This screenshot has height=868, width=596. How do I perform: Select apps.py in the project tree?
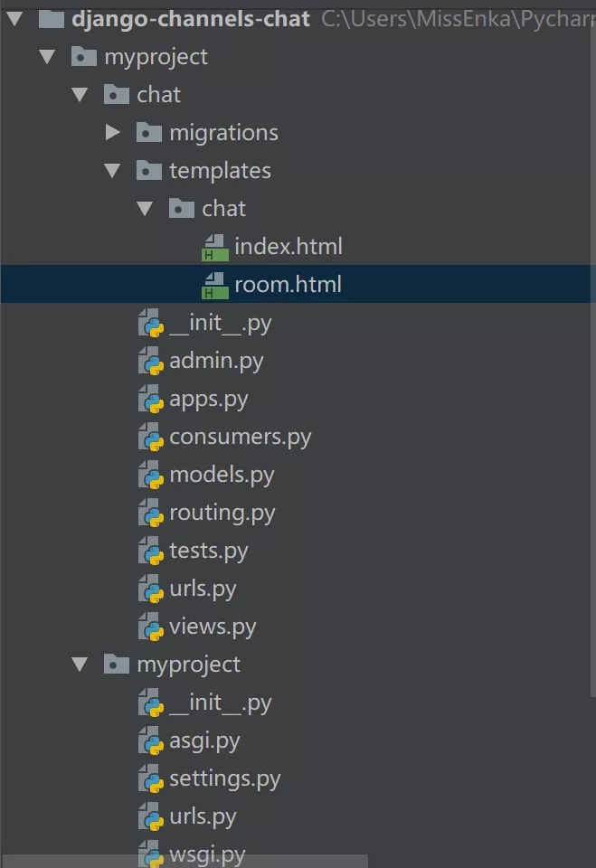(x=208, y=400)
